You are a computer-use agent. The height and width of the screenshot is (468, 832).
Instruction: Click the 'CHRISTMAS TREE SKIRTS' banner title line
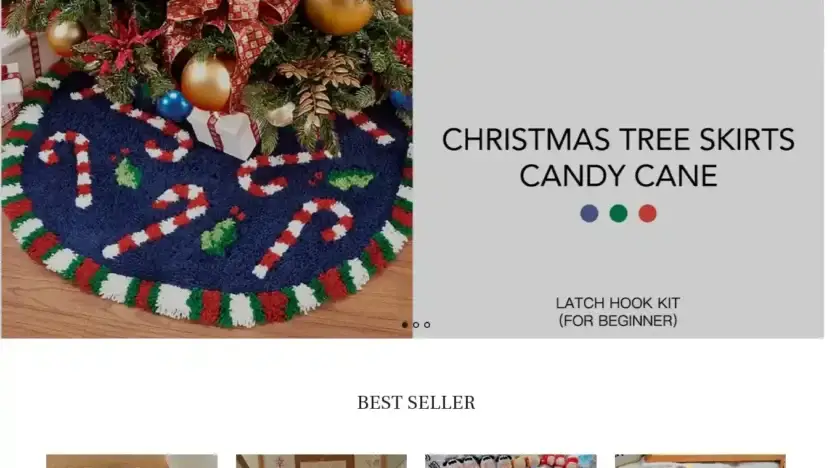click(618, 140)
